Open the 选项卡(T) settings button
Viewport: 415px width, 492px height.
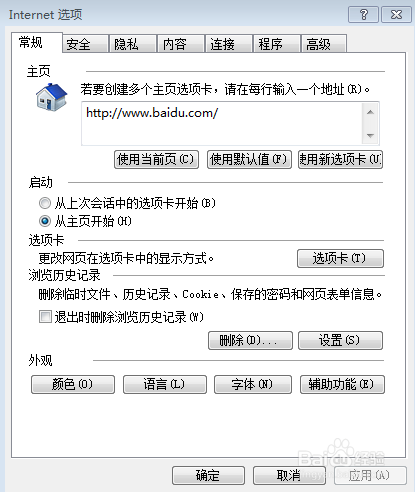click(x=340, y=258)
